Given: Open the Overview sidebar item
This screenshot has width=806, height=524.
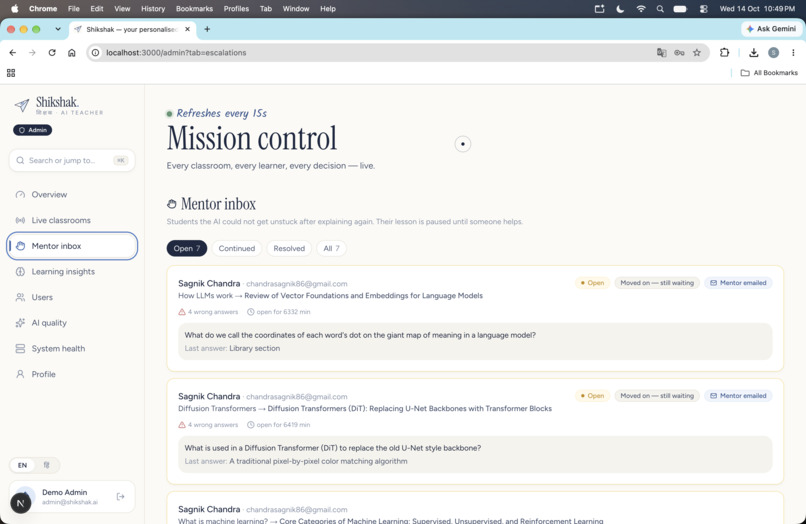Looking at the screenshot, I should [72, 194].
